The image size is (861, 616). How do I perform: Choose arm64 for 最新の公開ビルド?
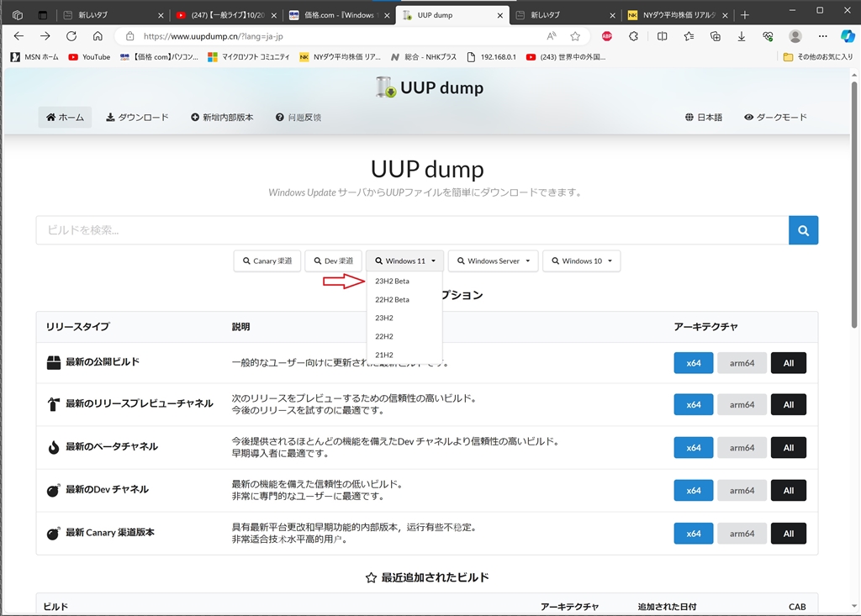point(742,363)
